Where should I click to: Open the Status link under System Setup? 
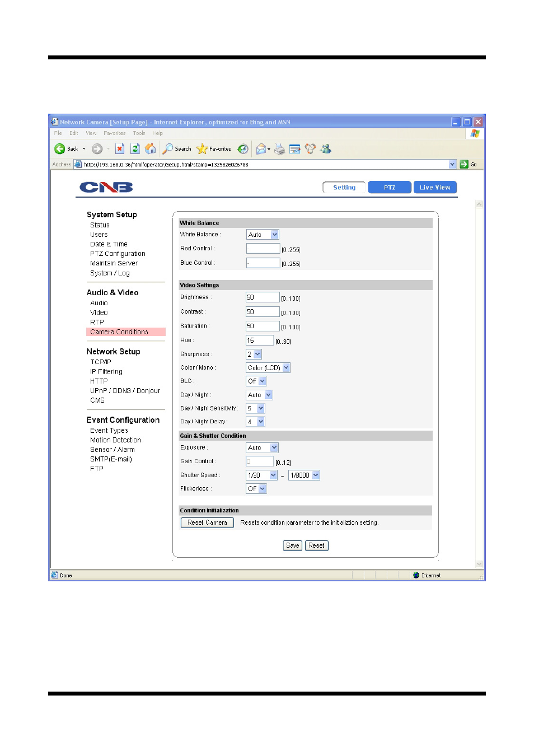click(100, 225)
